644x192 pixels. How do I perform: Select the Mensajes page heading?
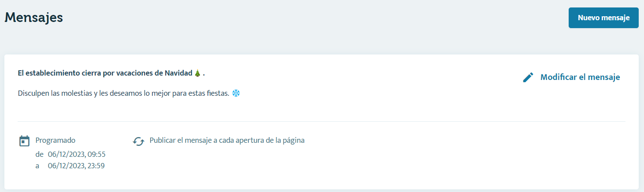click(34, 18)
